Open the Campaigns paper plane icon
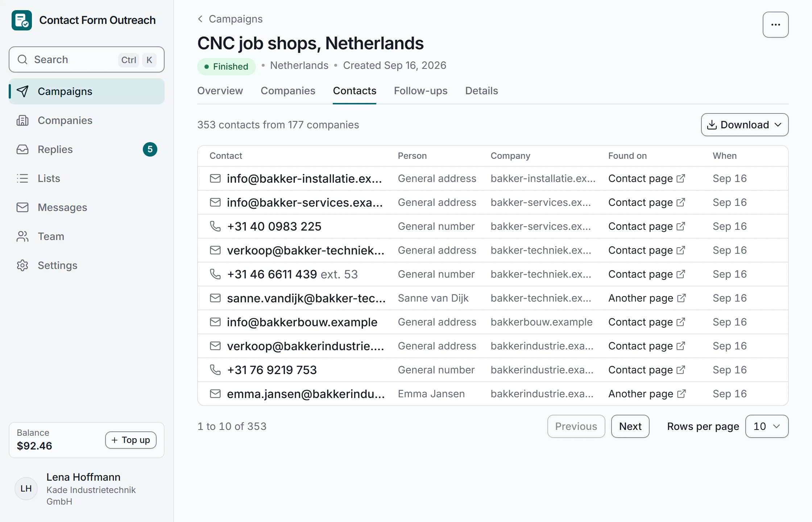 [22, 91]
